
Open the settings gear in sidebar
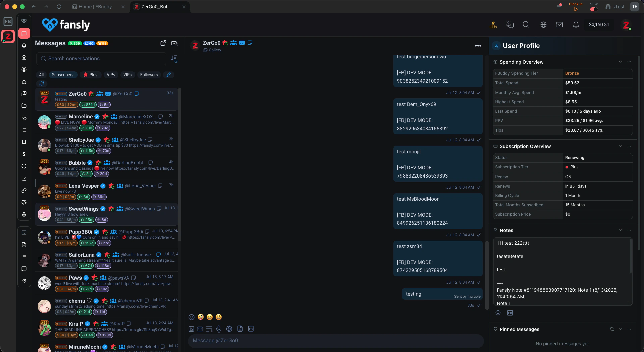point(24,214)
